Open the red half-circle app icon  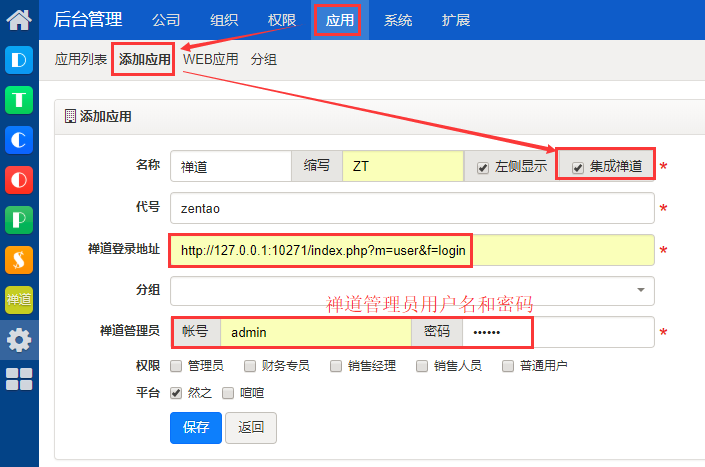pos(19,180)
